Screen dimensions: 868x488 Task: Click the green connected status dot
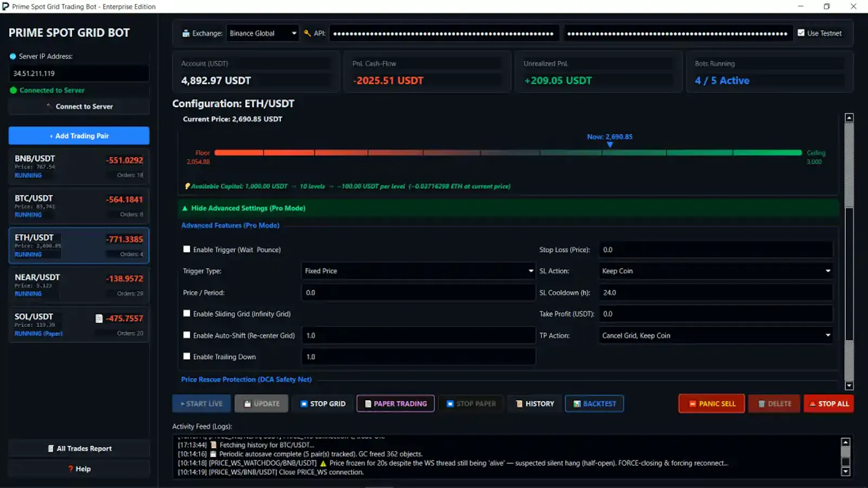(x=13, y=90)
